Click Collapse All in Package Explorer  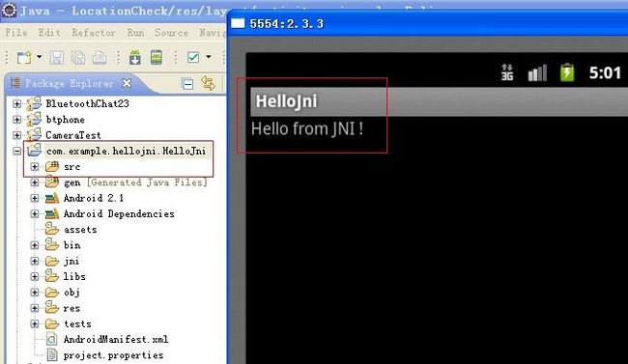187,84
